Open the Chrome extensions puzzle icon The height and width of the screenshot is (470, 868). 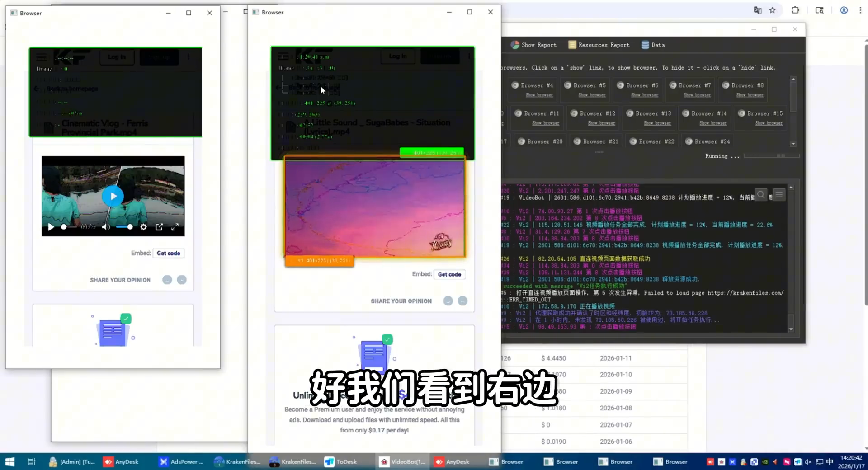tap(795, 10)
